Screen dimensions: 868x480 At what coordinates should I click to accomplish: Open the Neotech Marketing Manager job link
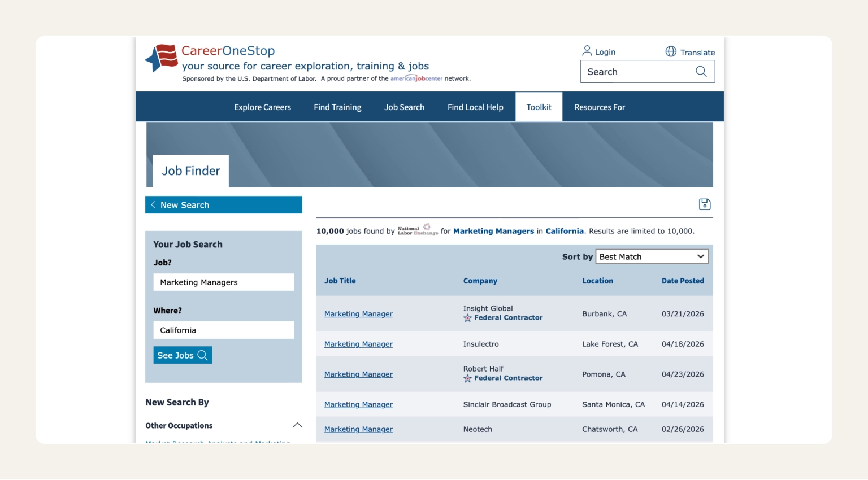click(x=358, y=429)
